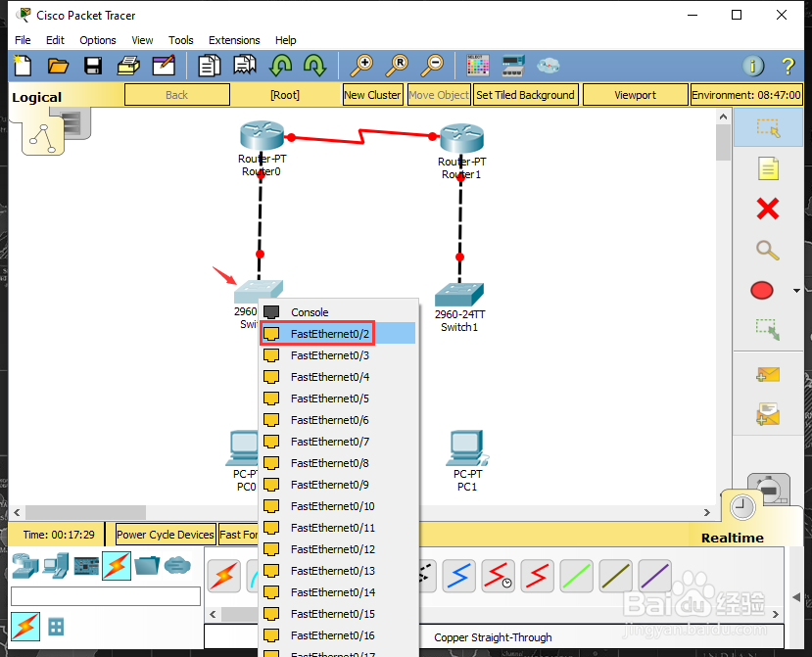Zoom in with the plus magnifier
The width and height of the screenshot is (812, 657).
[x=361, y=66]
